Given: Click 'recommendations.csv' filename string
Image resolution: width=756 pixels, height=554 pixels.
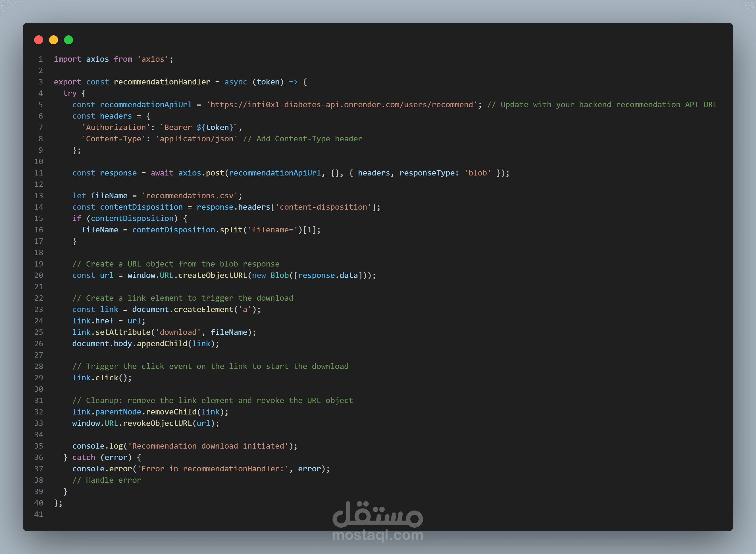Looking at the screenshot, I should 190,196.
